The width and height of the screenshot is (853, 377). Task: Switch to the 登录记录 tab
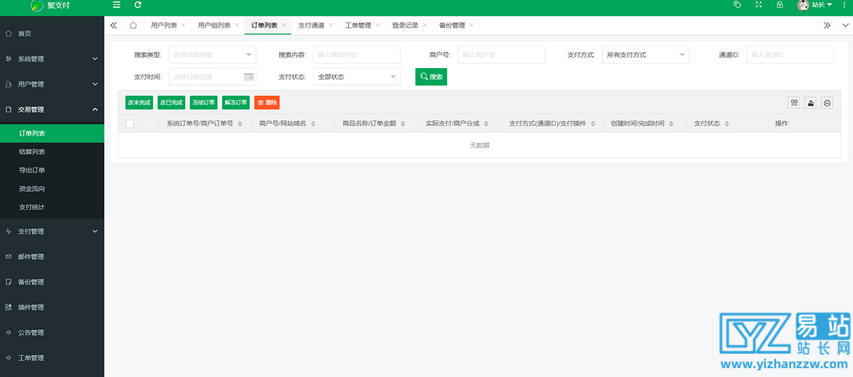click(x=405, y=25)
